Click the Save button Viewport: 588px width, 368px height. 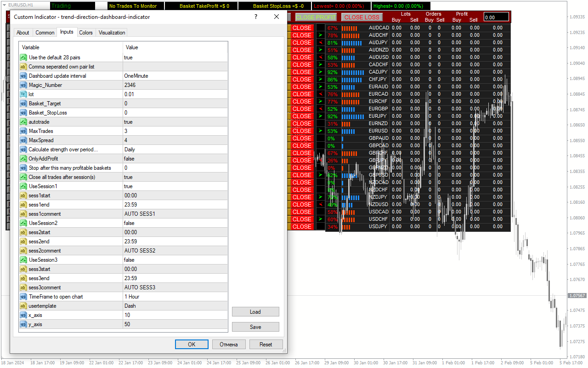point(255,327)
